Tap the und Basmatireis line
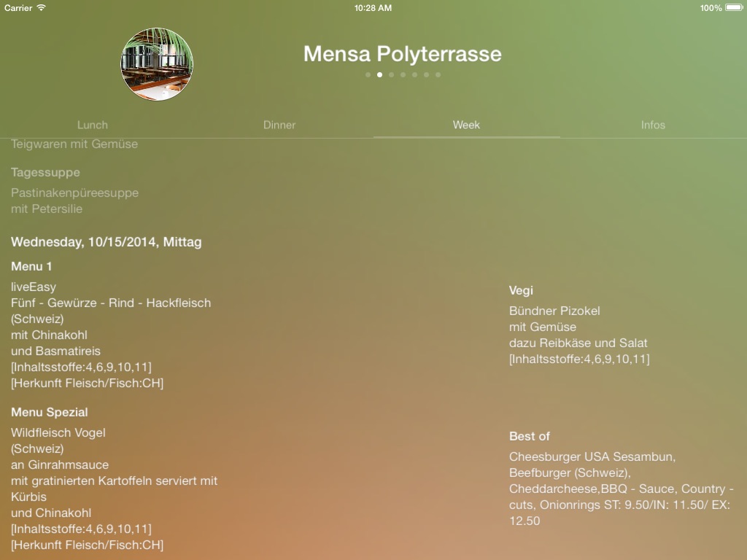This screenshot has height=560, width=747. (x=55, y=351)
